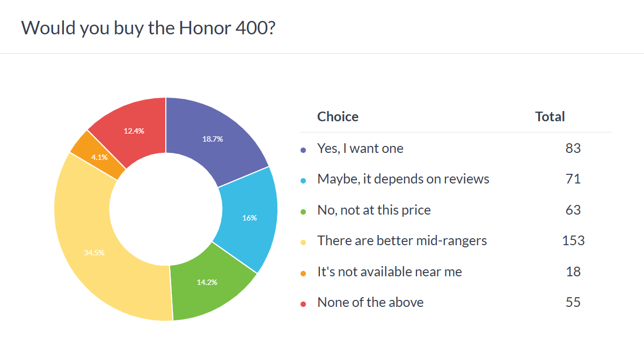Viewport: 644px width, 338px height.
Task: Click the purple legend dot for Yes
Action: click(303, 150)
